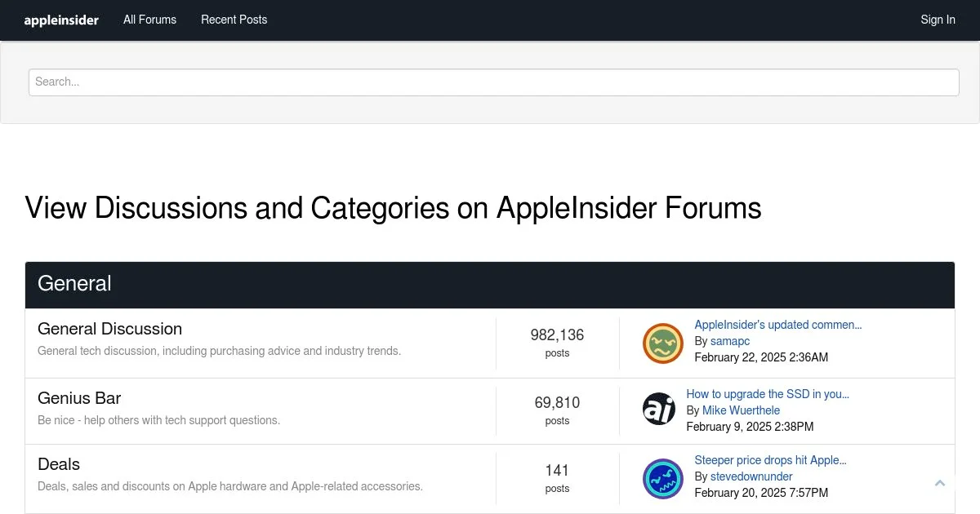Image resolution: width=980 pixels, height=514 pixels.
Task: Click stevedownunder's blue avatar icon
Action: pyautogui.click(x=662, y=478)
